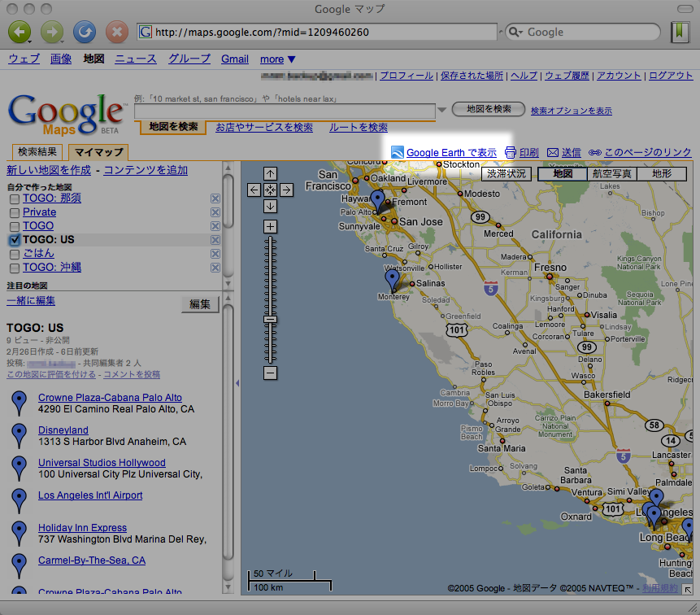Click the zoom slider handle

[x=270, y=320]
